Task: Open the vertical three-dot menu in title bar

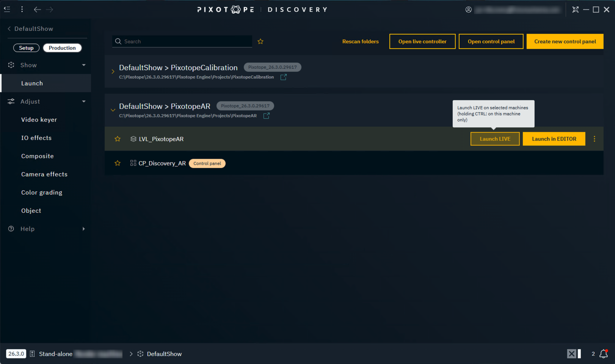Action: 22,9
